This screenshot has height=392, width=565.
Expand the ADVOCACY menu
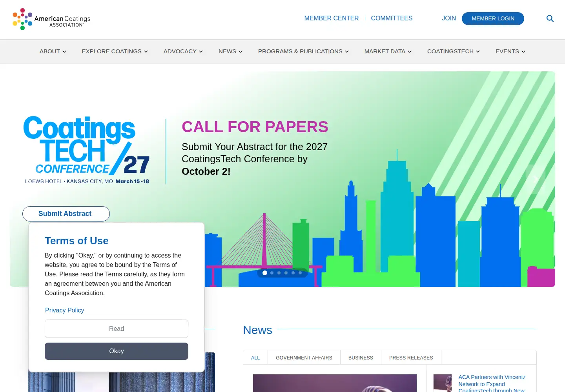tap(183, 51)
